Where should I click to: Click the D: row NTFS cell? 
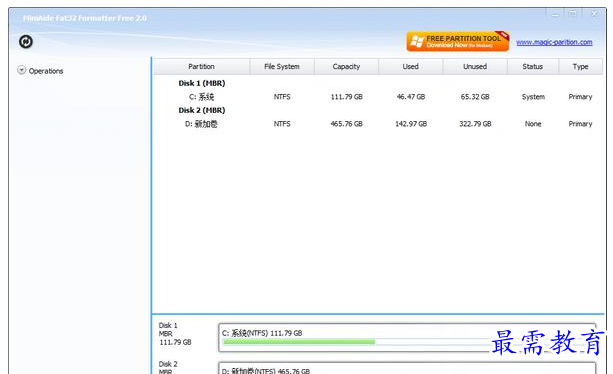click(282, 124)
